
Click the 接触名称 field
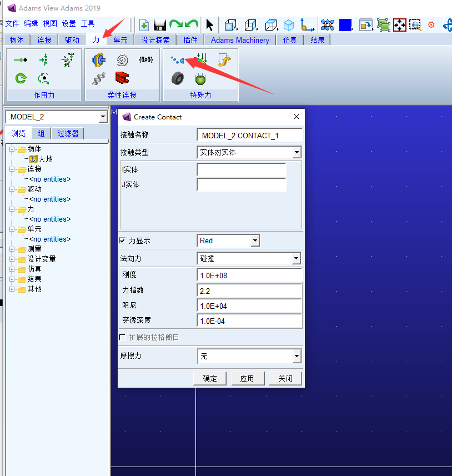249,136
